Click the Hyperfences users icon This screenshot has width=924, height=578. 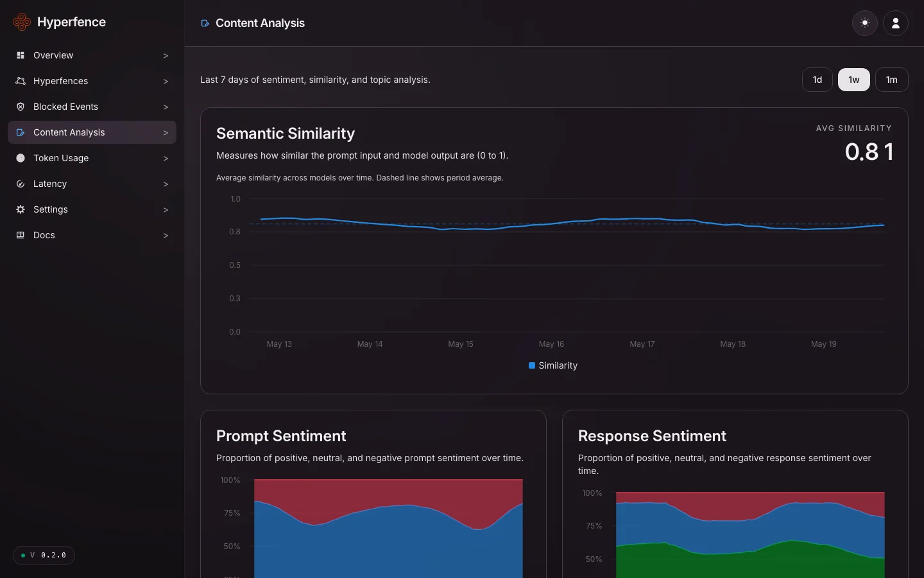21,81
